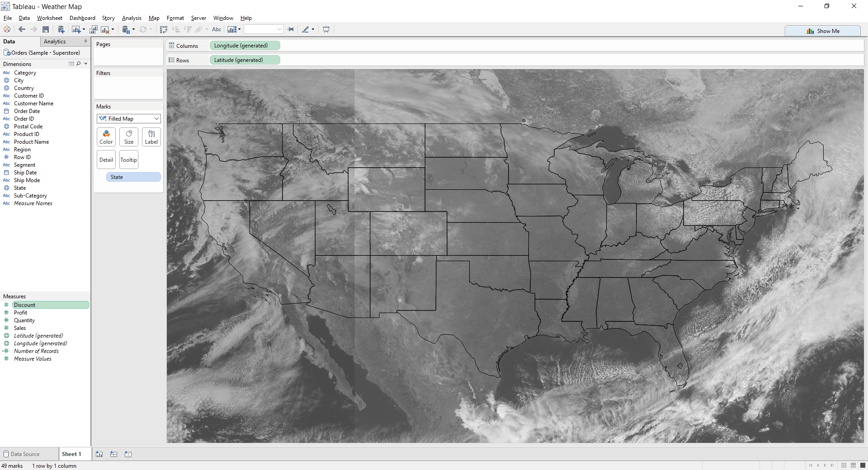
Task: Expand the dimension search options arrow
Action: pos(86,64)
